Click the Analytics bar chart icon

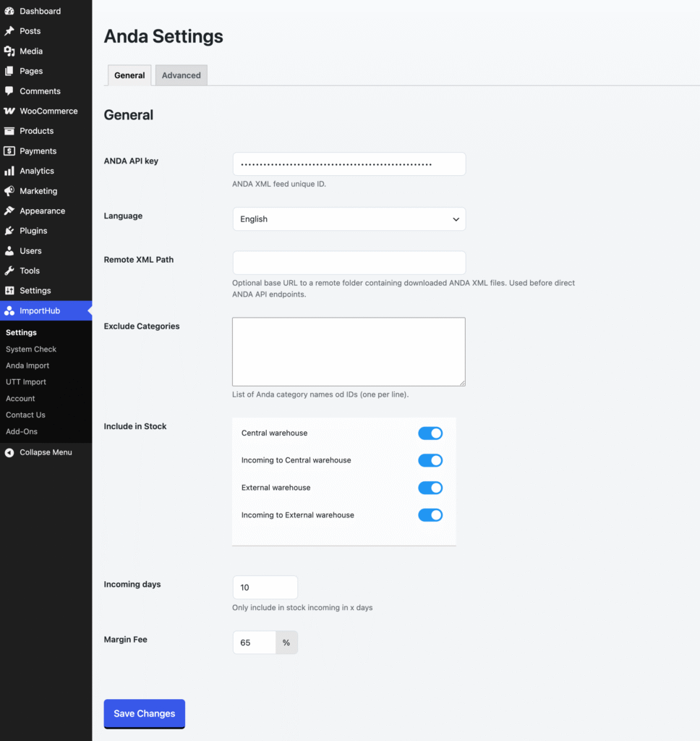tap(9, 171)
